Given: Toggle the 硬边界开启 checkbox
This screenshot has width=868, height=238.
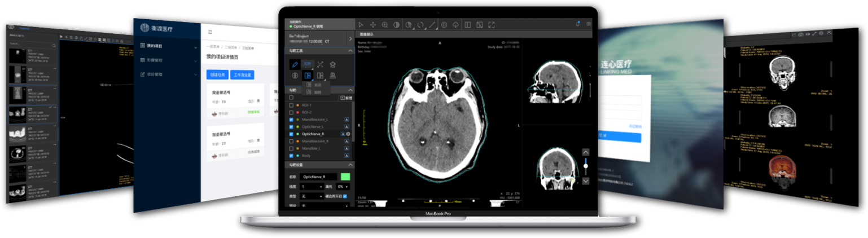Looking at the screenshot, I should click(x=345, y=196).
